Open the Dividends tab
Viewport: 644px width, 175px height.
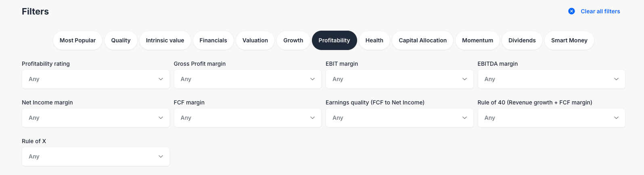click(522, 40)
